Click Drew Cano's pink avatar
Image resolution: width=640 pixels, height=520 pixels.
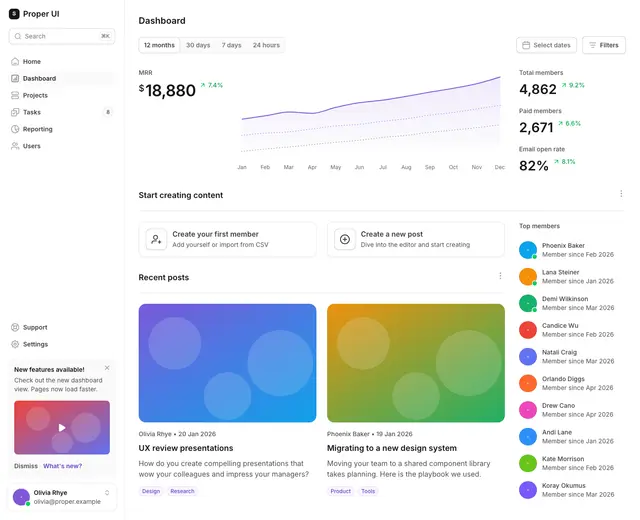[528, 410]
